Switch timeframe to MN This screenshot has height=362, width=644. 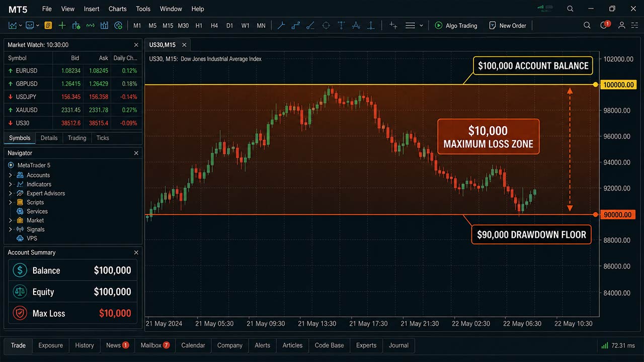coord(261,25)
